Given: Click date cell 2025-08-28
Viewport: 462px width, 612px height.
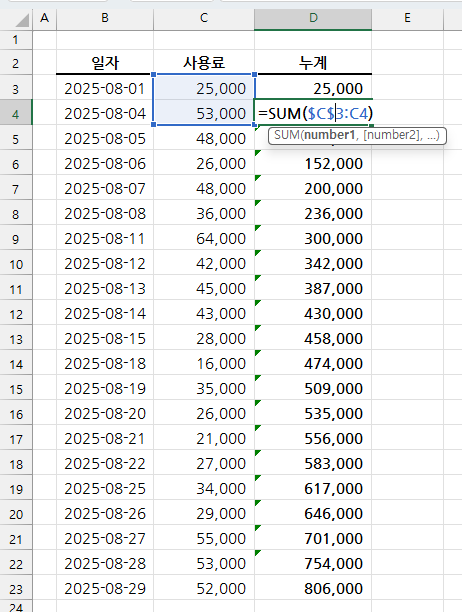Looking at the screenshot, I should [105, 563].
